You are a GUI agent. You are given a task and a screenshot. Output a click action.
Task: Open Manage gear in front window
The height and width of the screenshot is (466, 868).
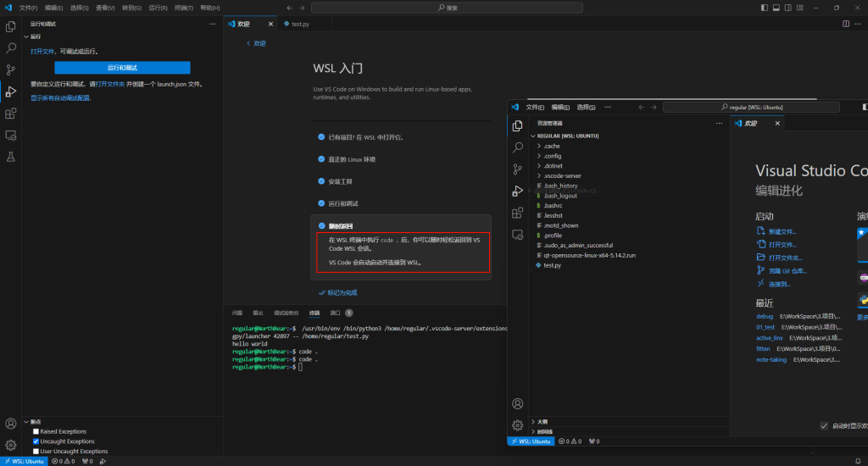click(x=517, y=425)
